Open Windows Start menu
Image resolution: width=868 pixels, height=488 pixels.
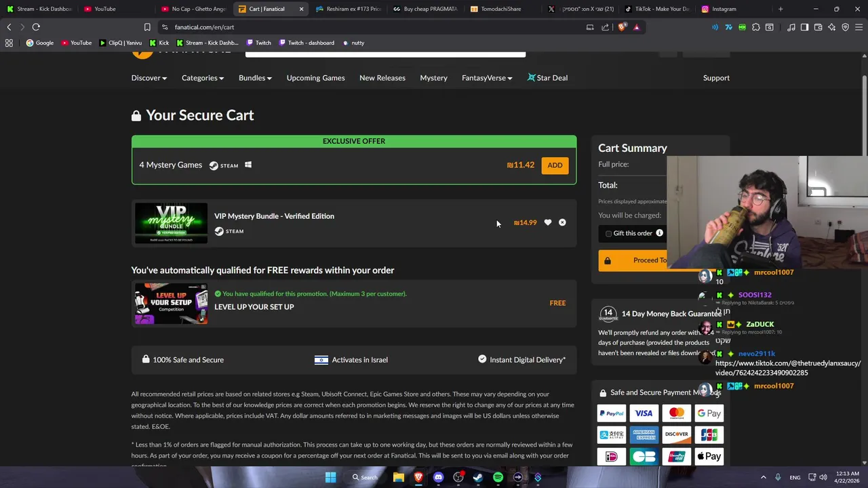(x=330, y=477)
